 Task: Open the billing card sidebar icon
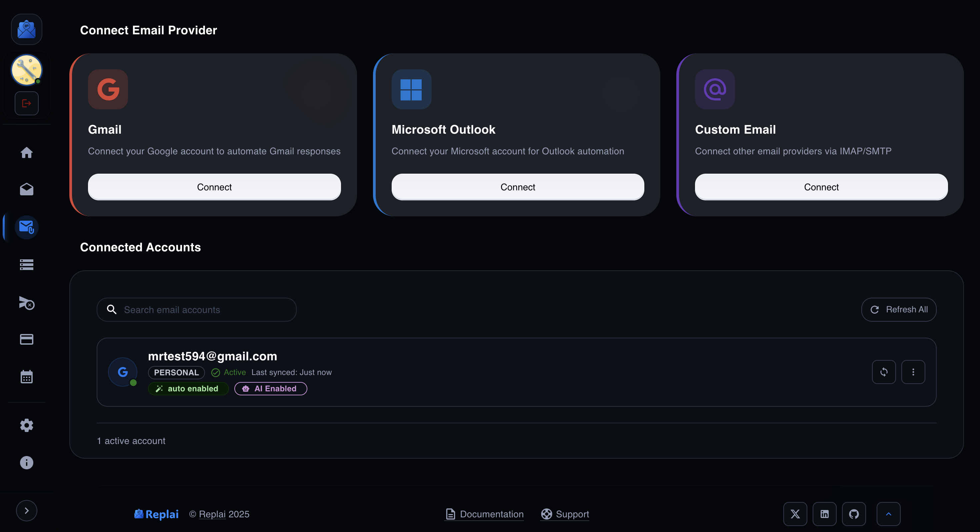pos(26,339)
